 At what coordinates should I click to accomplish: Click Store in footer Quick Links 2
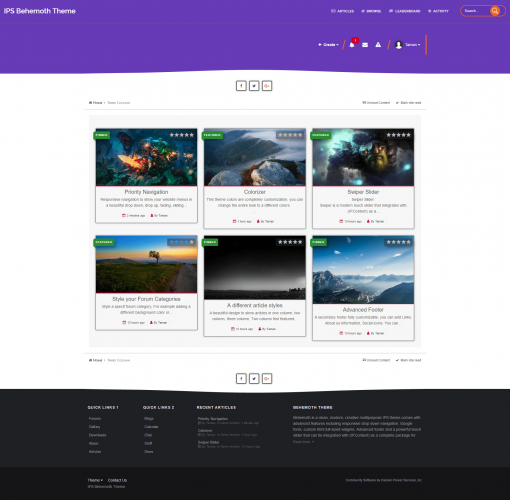click(149, 452)
